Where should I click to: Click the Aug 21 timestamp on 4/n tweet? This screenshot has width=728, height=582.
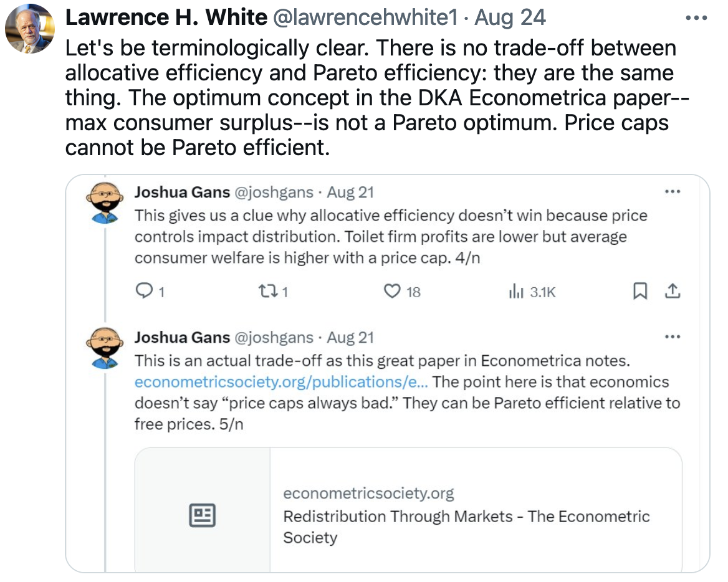click(350, 193)
